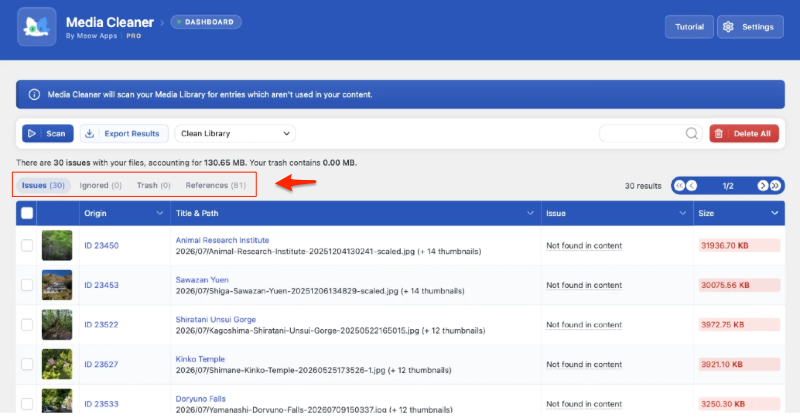
Task: Sort by Title & Path column chevron
Action: (530, 213)
